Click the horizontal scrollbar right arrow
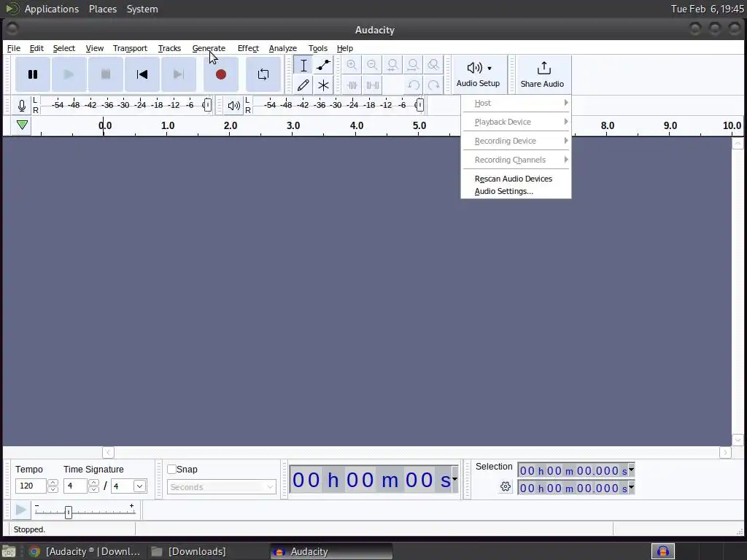 (725, 452)
